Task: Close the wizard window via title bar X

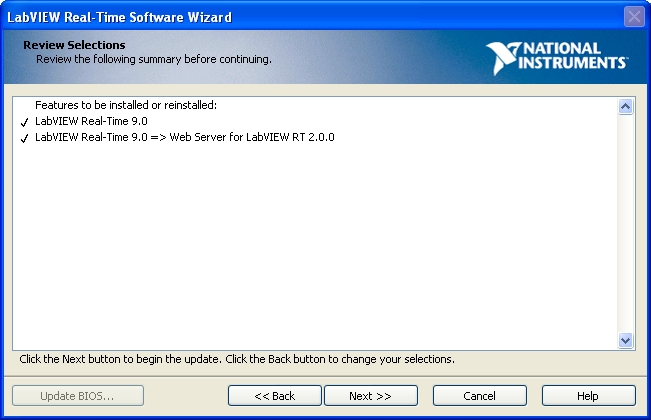Action: (x=634, y=17)
